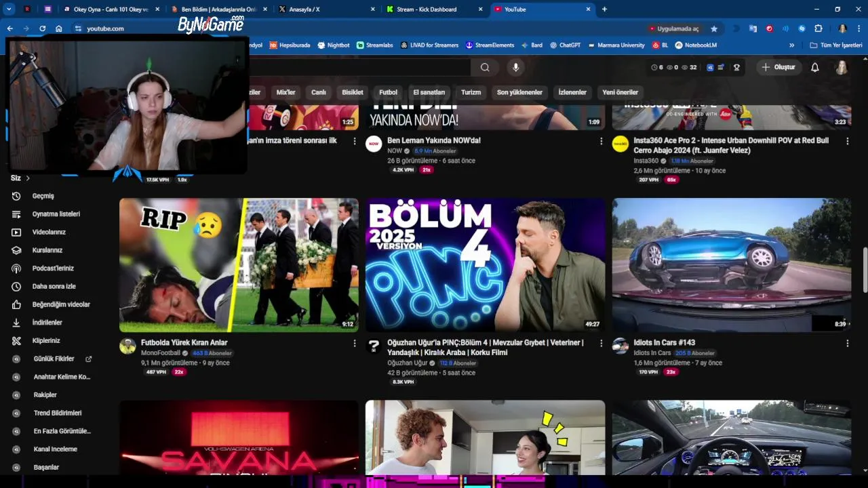Viewport: 868px width, 488px height.
Task: Select the El sanatları filter chip
Action: coord(429,92)
